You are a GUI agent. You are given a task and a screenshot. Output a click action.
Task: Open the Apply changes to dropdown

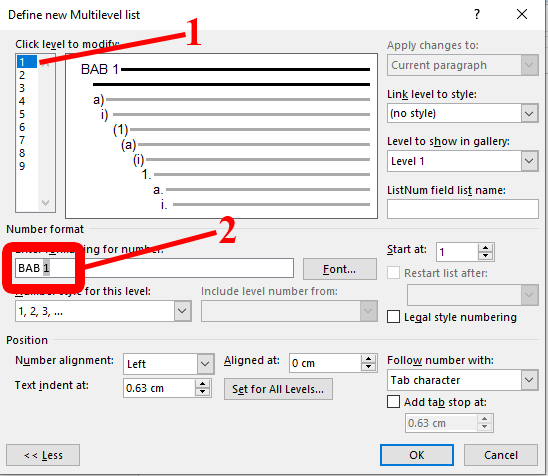pyautogui.click(x=463, y=65)
